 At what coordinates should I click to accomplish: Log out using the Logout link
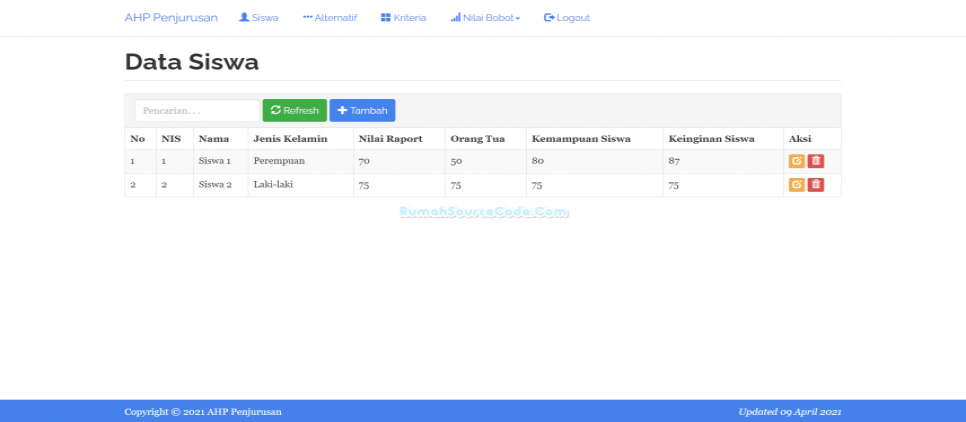point(567,18)
